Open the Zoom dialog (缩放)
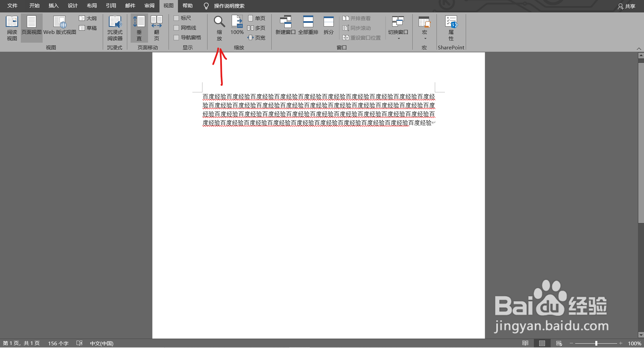The height and width of the screenshot is (348, 644). click(x=219, y=28)
